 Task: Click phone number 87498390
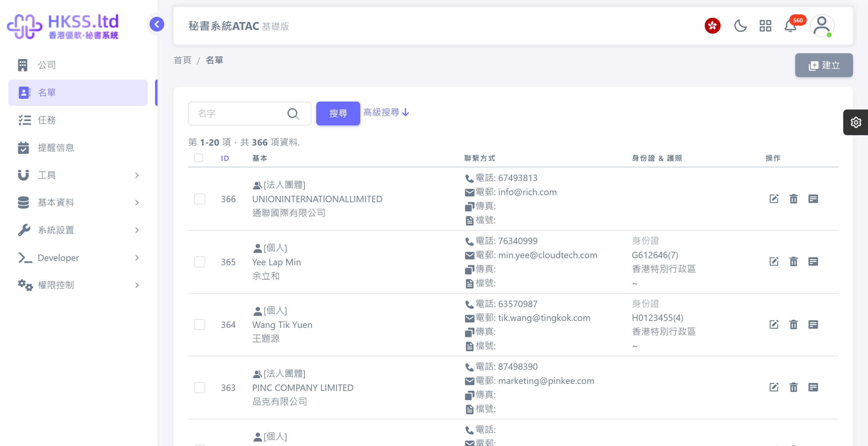click(517, 367)
